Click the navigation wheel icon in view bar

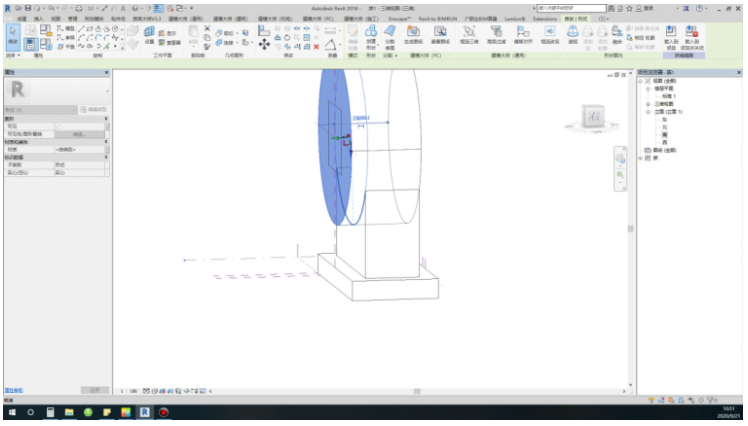[x=620, y=159]
